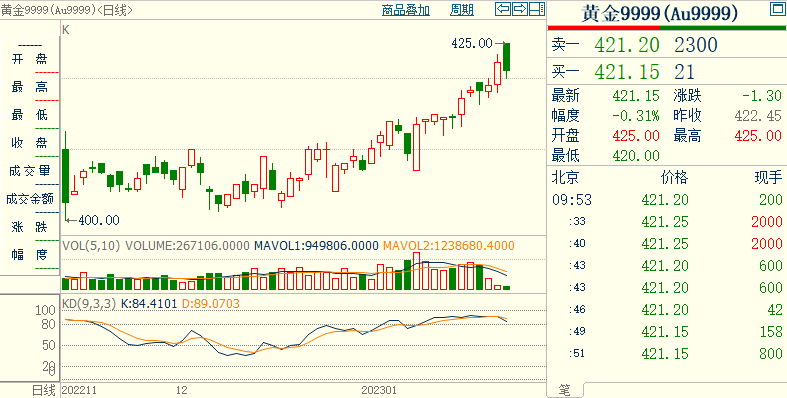Click the K chart type label
787x398 pixels.
tap(66, 30)
